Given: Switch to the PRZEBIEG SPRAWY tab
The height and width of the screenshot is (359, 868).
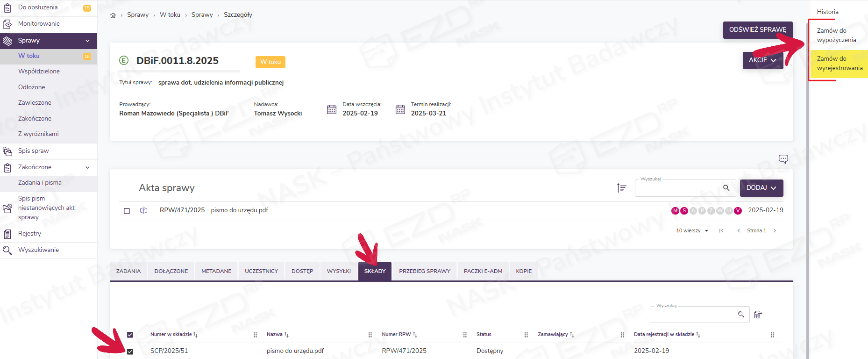Looking at the screenshot, I should point(424,271).
